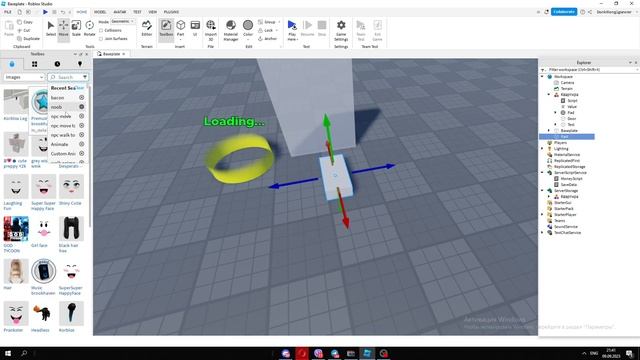Viewport: 640px width, 360px height.
Task: Open the FILE menu
Action: coord(7,12)
